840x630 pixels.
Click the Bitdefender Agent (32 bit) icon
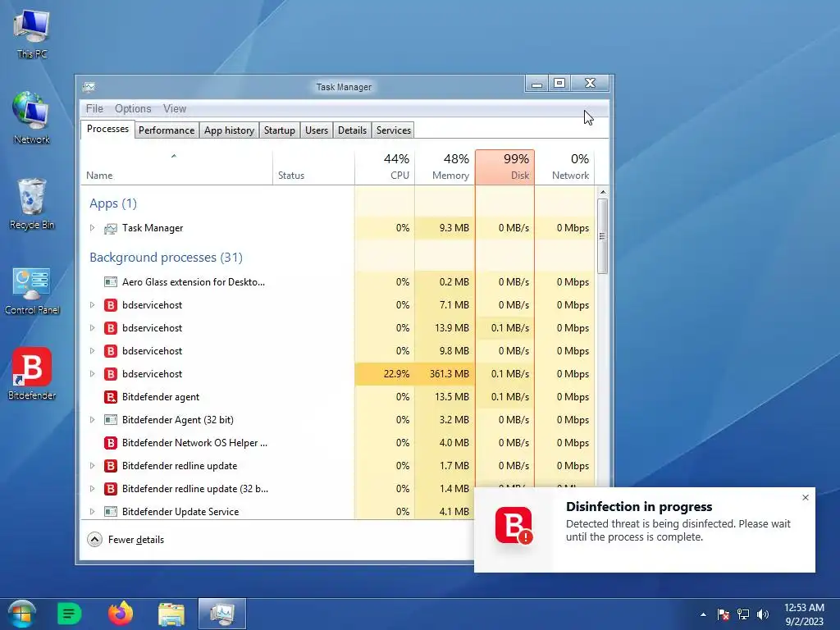pos(111,420)
